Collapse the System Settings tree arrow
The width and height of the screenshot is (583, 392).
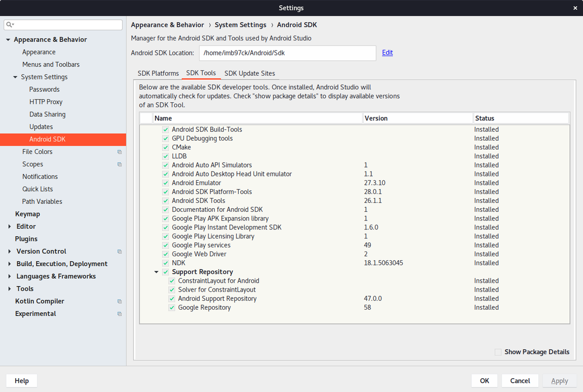[x=15, y=77]
